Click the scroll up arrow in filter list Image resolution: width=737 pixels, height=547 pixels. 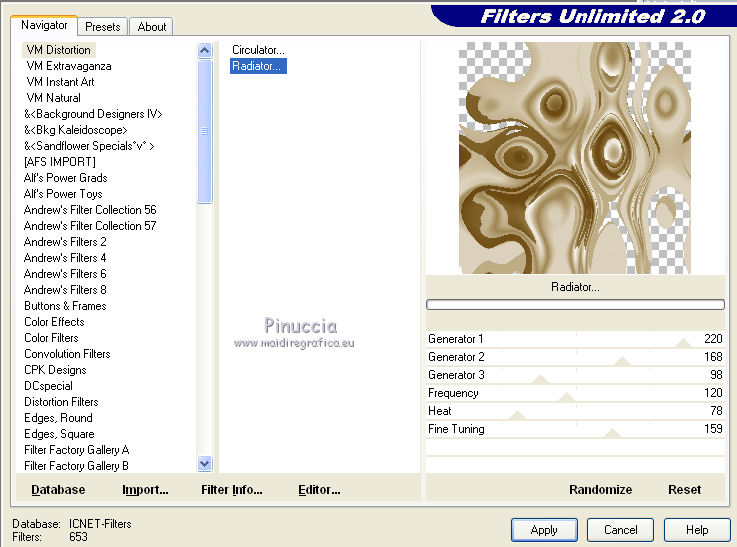click(x=204, y=50)
